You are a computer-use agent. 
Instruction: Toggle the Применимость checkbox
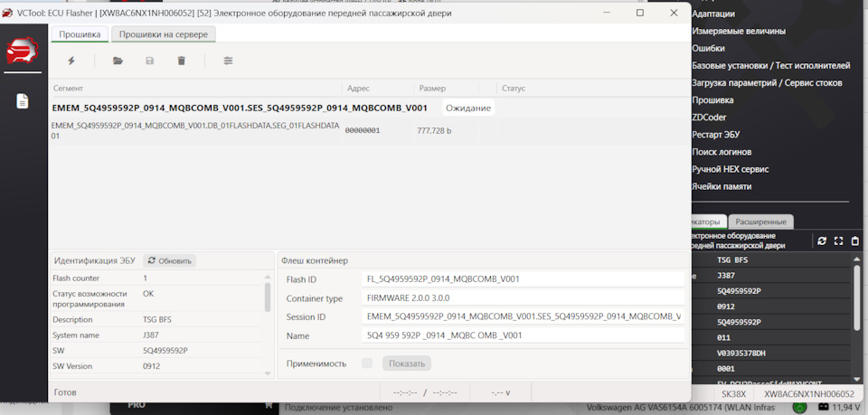pos(366,363)
